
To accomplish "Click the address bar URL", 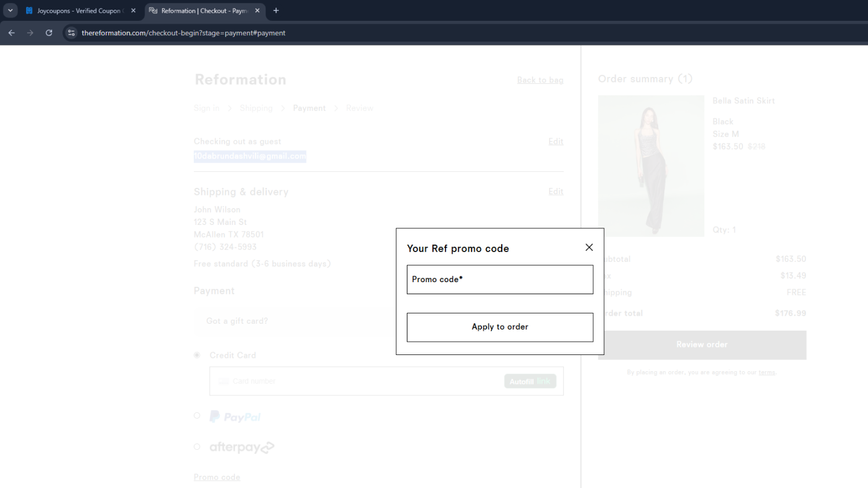I will coord(183,33).
